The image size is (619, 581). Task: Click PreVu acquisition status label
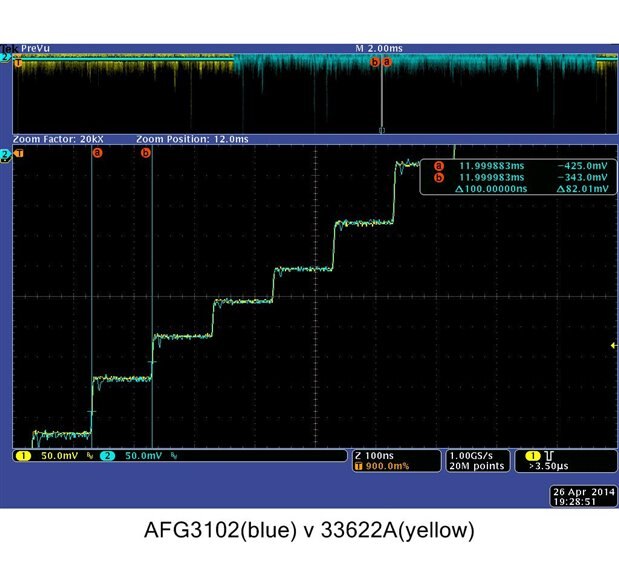point(35,49)
